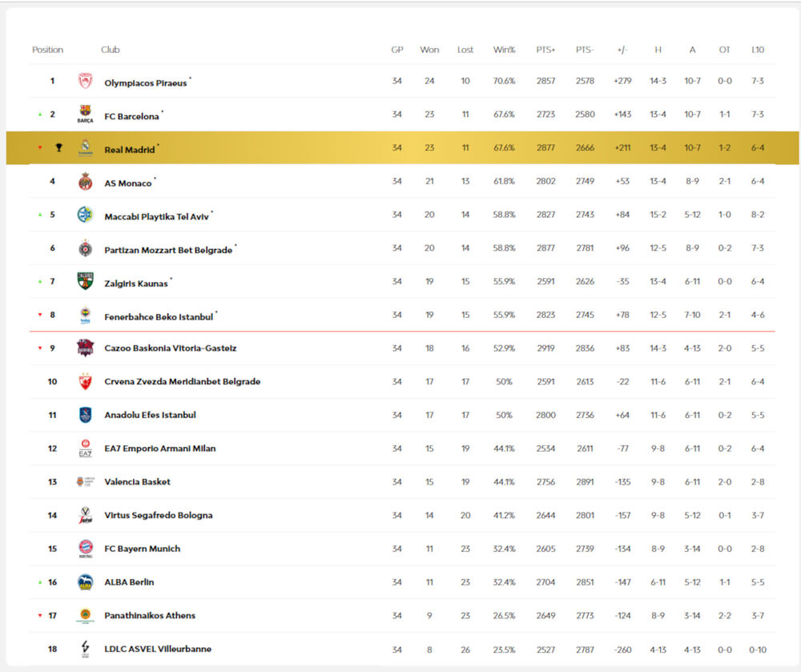Select the LDLC ASVEL Villeurbanne club name
The image size is (801, 672).
click(158, 649)
